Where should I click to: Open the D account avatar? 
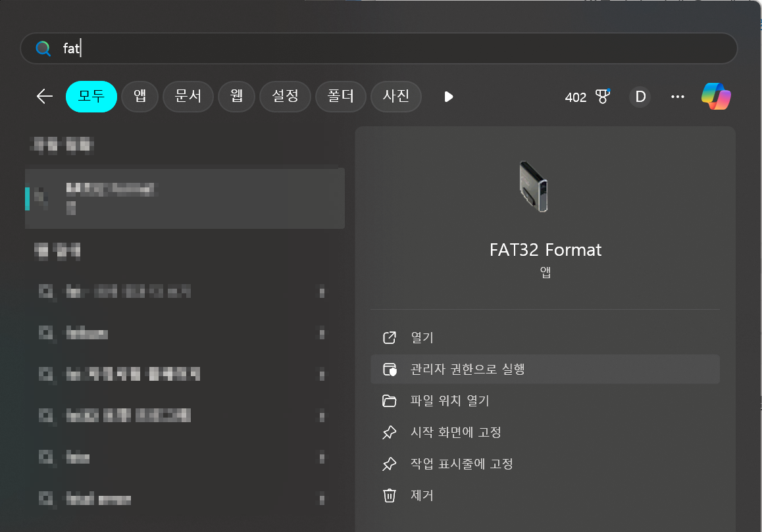[x=640, y=97]
